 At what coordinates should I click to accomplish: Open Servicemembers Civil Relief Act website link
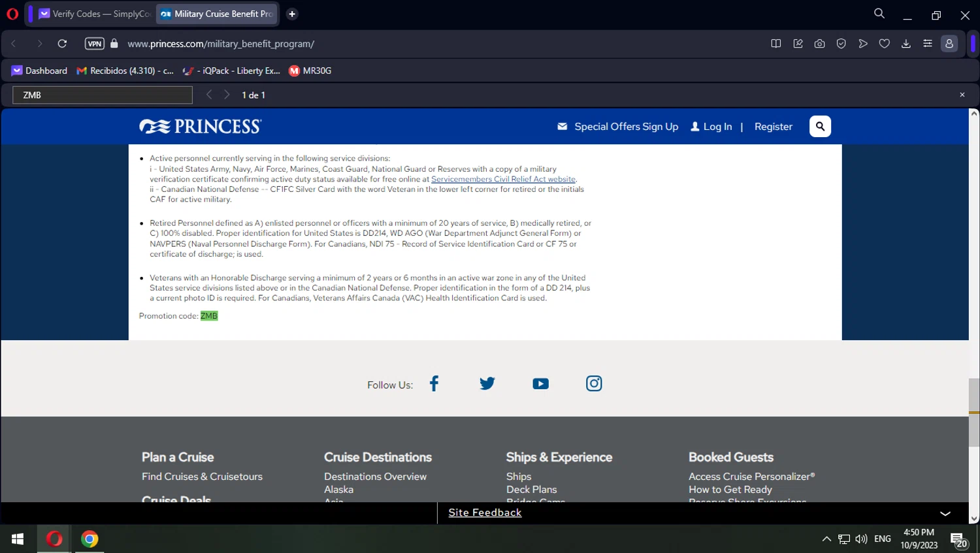(503, 179)
